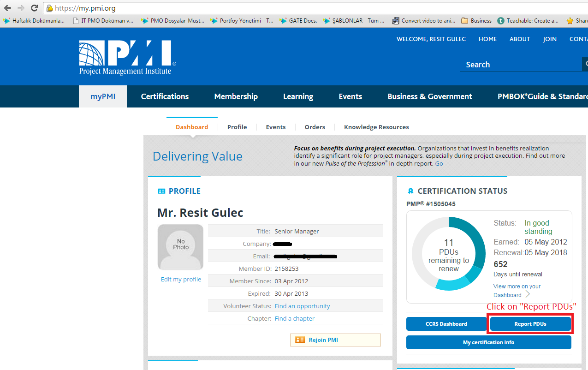Click the Find a chapter link

tap(294, 318)
